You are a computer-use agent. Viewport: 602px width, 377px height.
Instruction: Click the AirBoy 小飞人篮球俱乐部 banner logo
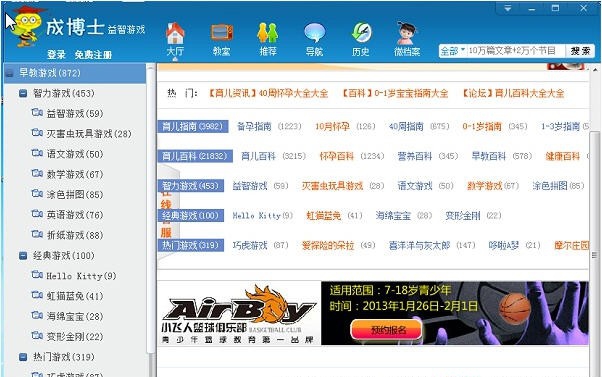(239, 313)
